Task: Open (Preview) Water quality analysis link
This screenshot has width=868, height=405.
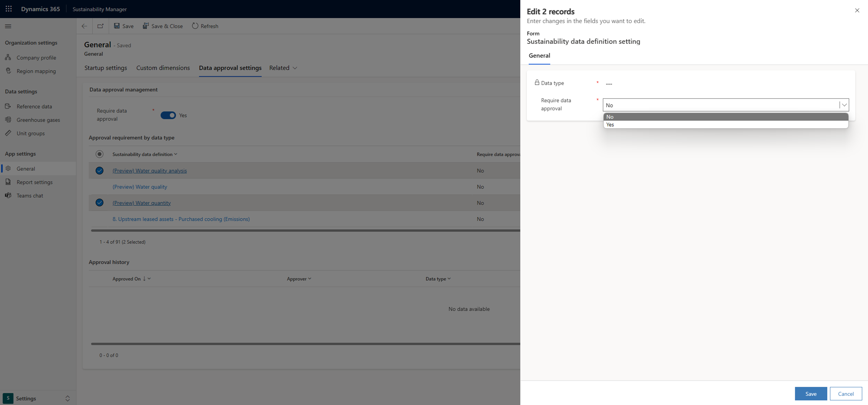Action: click(150, 170)
